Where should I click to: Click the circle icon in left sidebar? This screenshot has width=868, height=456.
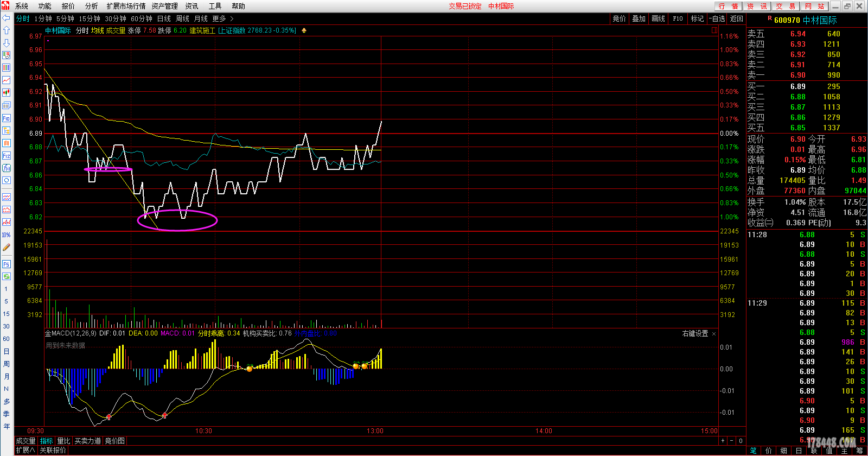click(7, 180)
